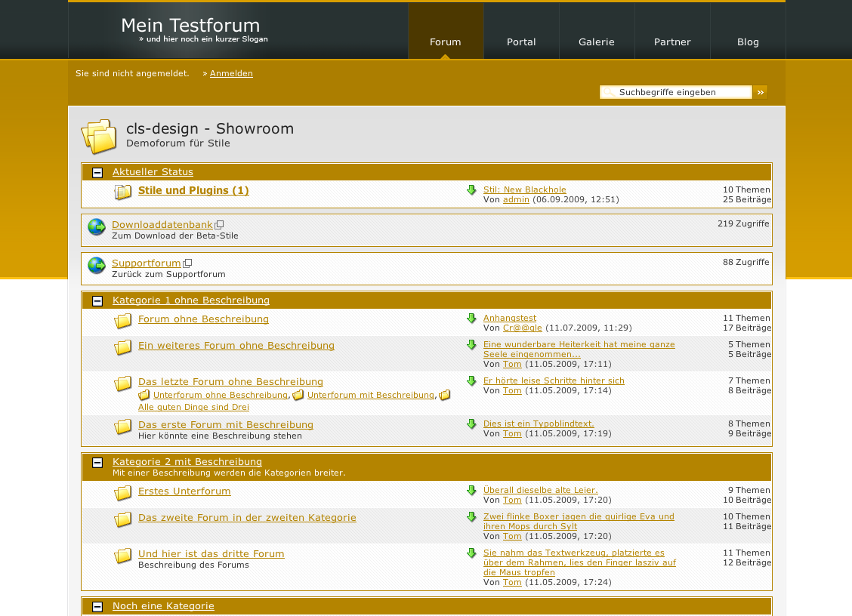The height and width of the screenshot is (616, 852).
Task: Click the folder icon for Stile und Plugins
Action: coord(123,192)
